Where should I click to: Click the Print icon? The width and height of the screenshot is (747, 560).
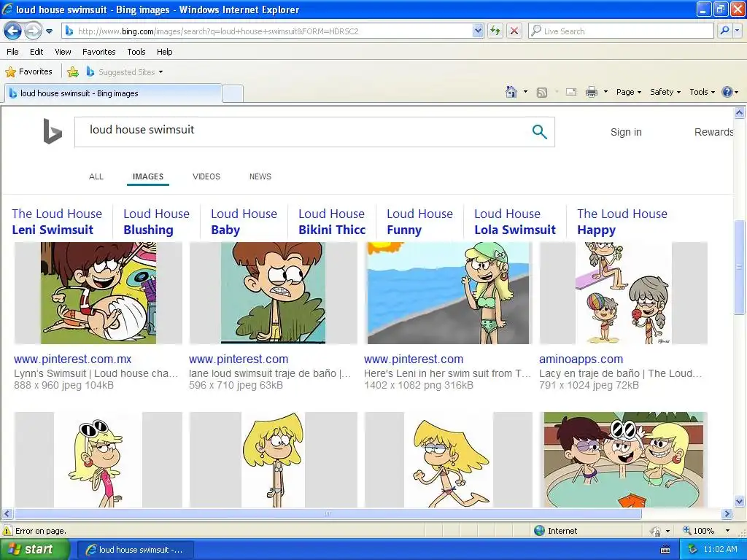pos(591,92)
